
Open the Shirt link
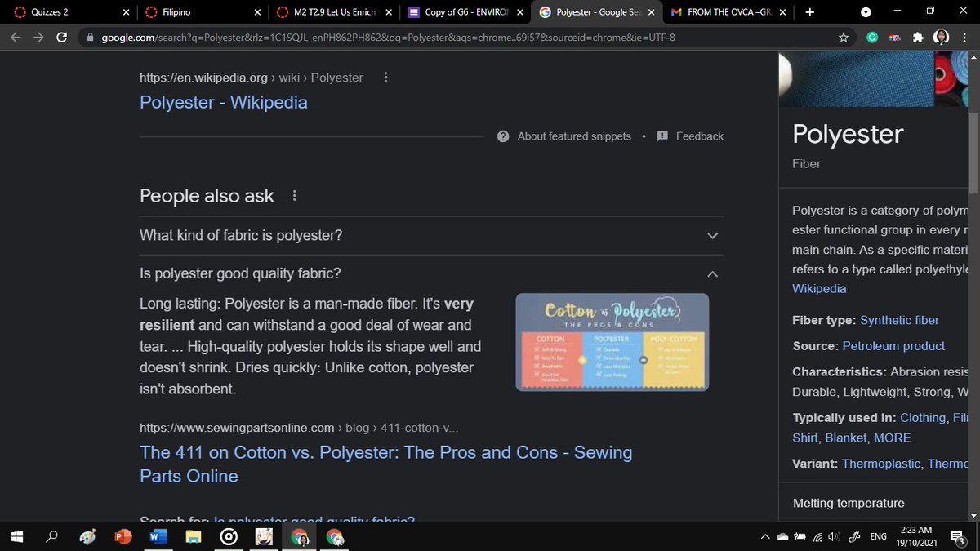[x=805, y=438]
